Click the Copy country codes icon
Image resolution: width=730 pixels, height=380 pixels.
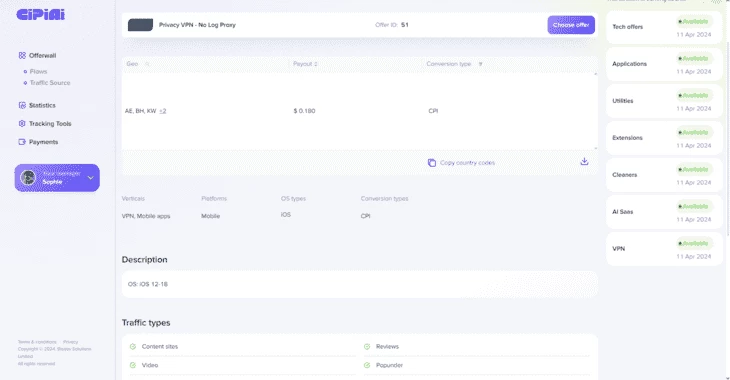coord(432,163)
